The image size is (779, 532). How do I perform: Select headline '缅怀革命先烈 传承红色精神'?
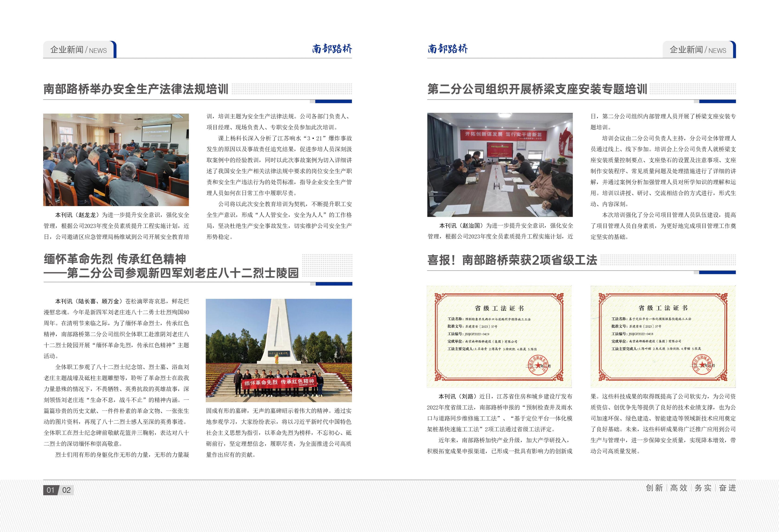tap(115, 259)
